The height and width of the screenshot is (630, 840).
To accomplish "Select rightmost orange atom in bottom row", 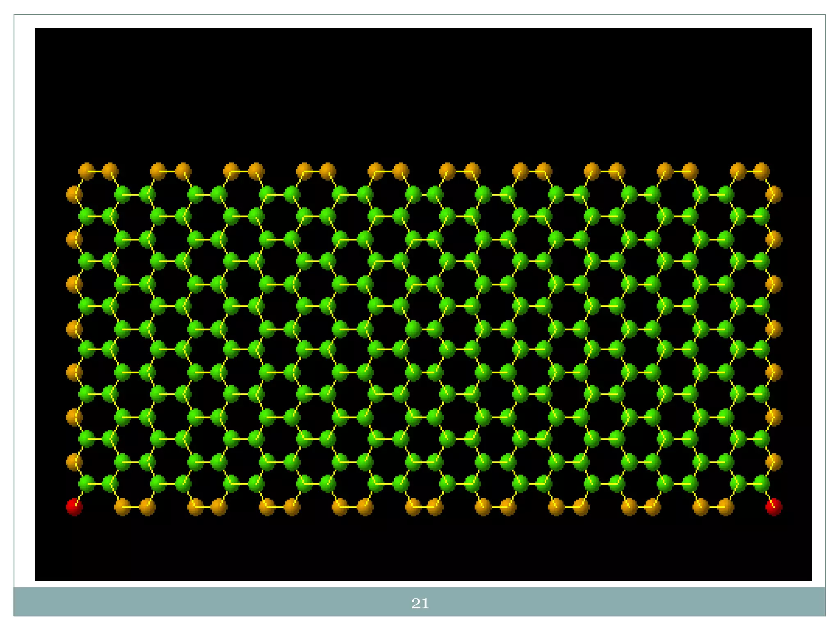I will [726, 507].
